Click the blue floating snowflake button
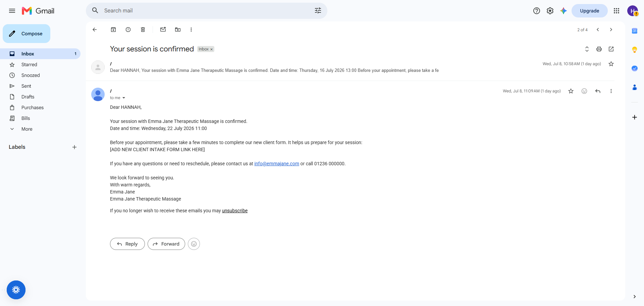 pos(16,290)
